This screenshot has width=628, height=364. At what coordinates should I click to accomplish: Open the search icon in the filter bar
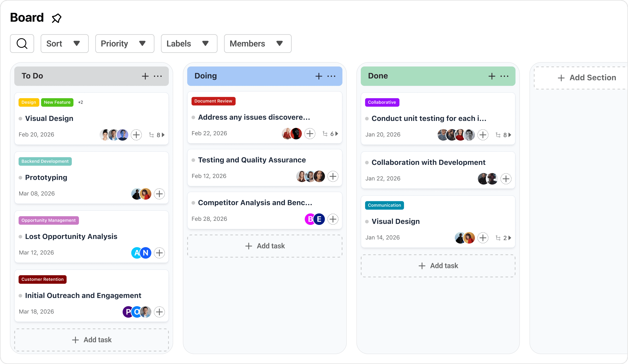pyautogui.click(x=22, y=44)
